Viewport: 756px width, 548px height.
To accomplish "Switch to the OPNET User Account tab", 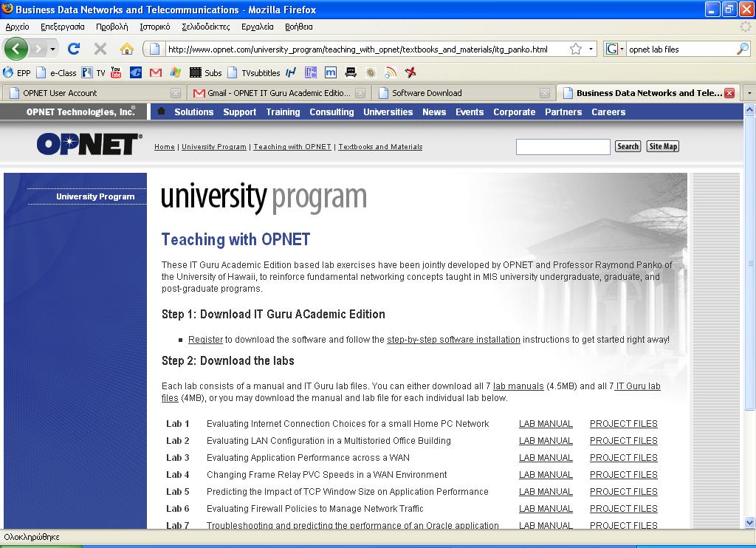I will click(93, 93).
